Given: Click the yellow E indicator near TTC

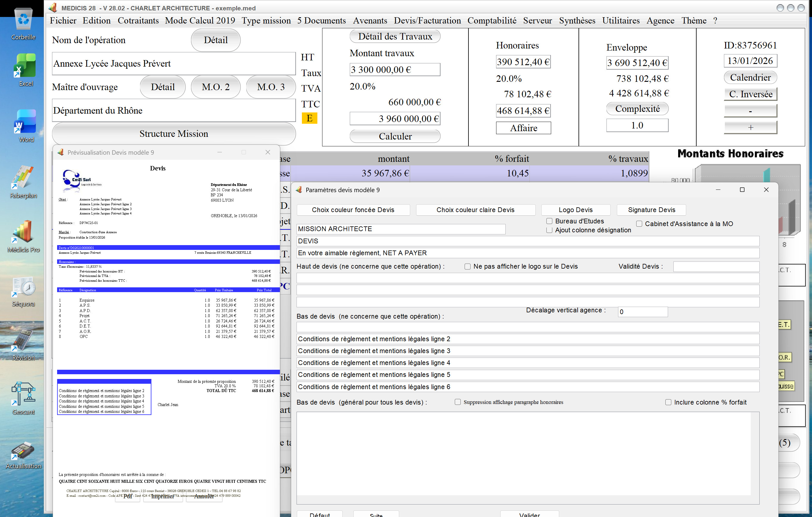Looking at the screenshot, I should [x=309, y=118].
